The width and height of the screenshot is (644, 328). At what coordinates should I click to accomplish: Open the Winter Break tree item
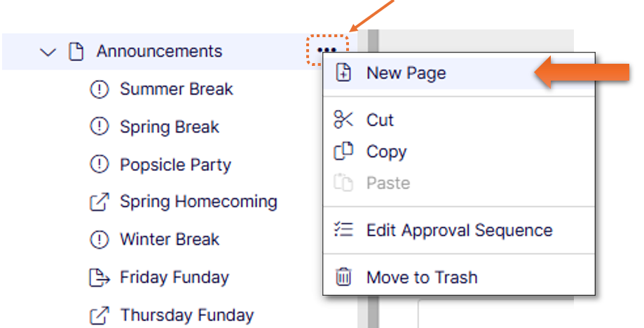coord(169,240)
